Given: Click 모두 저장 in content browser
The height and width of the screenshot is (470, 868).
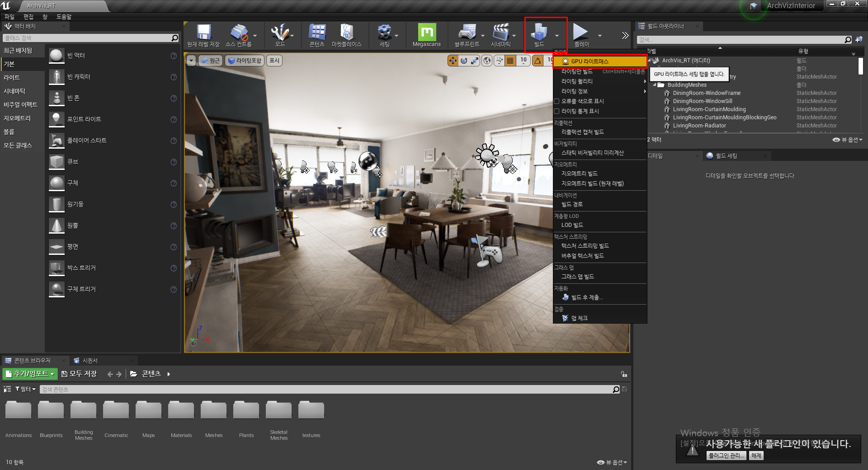Looking at the screenshot, I should (79, 374).
